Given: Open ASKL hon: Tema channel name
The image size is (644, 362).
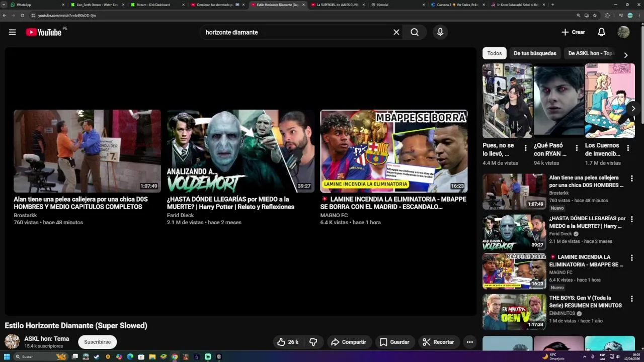Looking at the screenshot, I should pyautogui.click(x=47, y=338).
